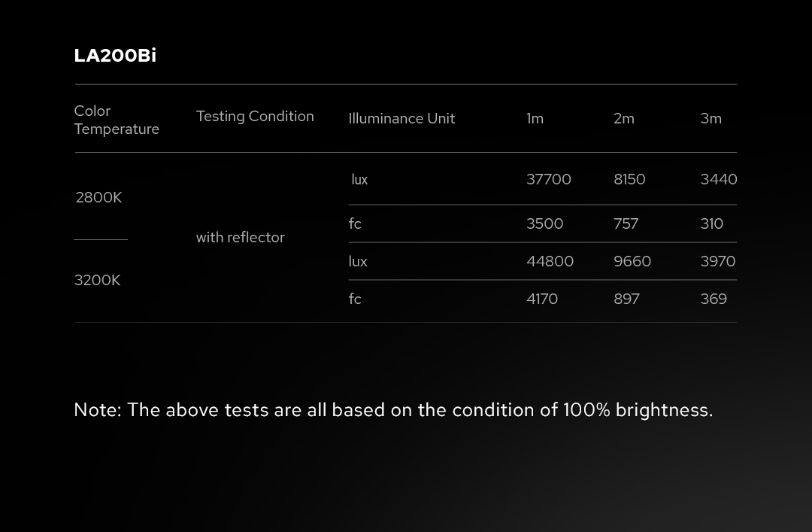
Task: Click the 369 fc value
Action: click(714, 299)
